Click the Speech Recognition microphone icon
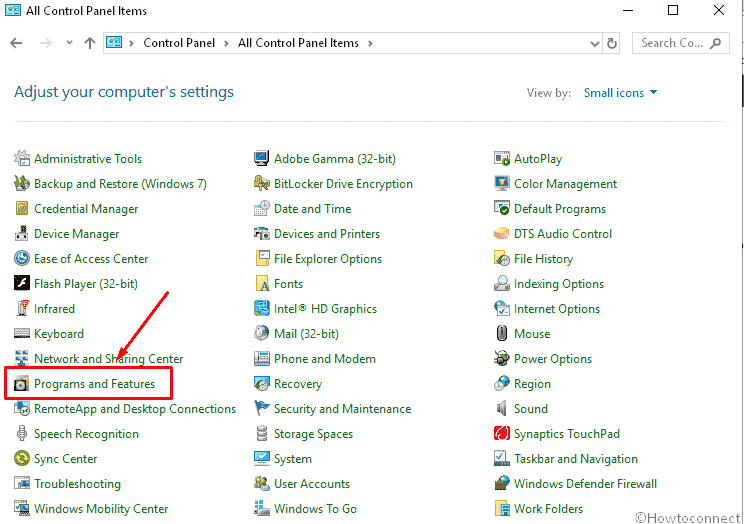Screen dimensions: 744x524 click(22, 433)
